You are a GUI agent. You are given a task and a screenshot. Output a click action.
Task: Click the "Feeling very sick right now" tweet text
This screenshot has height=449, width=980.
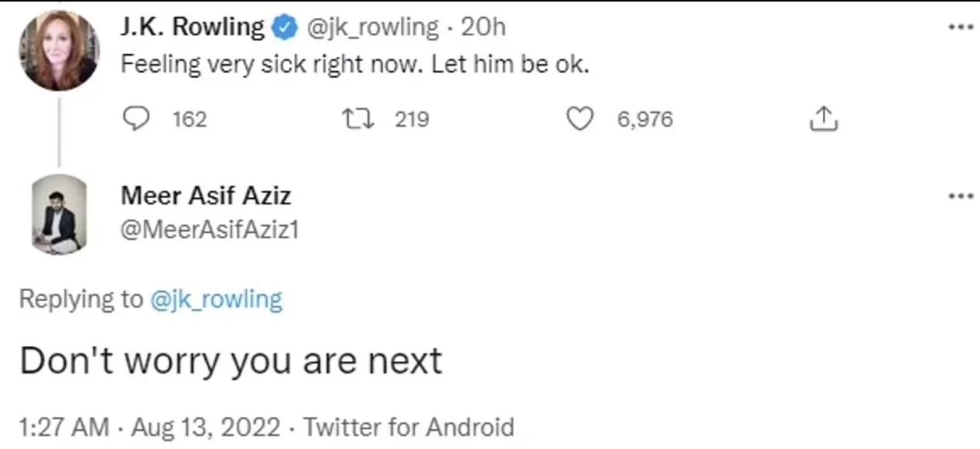355,65
